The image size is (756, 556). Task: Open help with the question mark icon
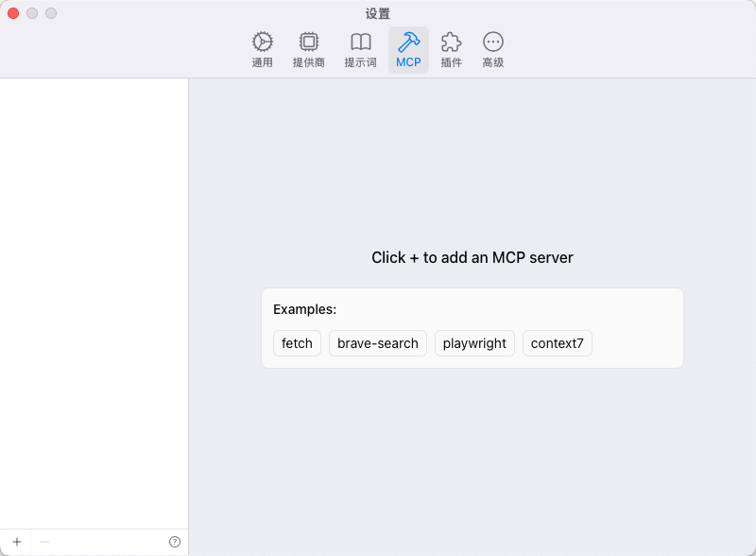click(x=175, y=542)
